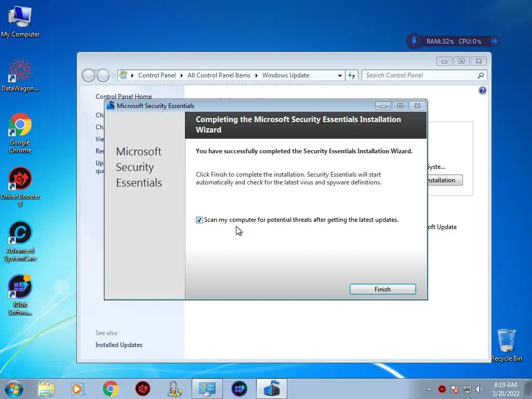Open recent pages dropdown beside nav buttons

click(113, 76)
